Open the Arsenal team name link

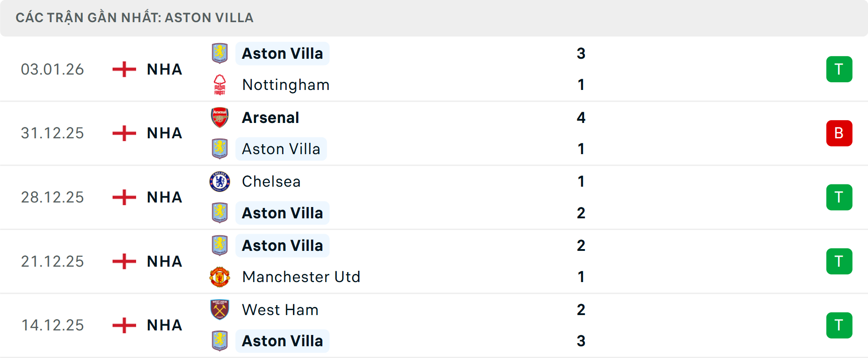pos(270,117)
